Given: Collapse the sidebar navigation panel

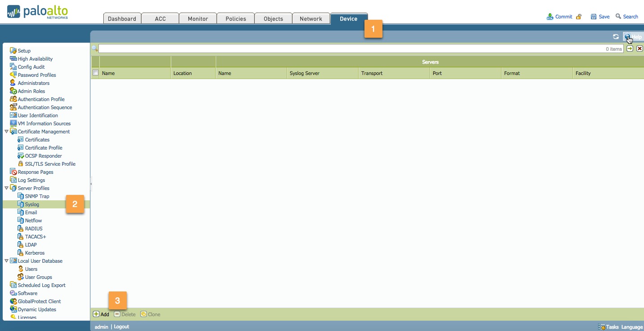Looking at the screenshot, I should (91, 183).
